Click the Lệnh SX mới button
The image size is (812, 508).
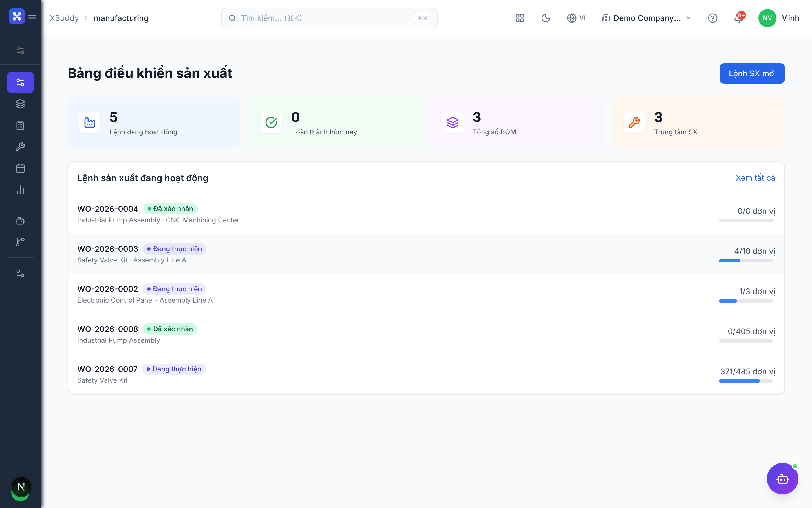[x=752, y=73]
